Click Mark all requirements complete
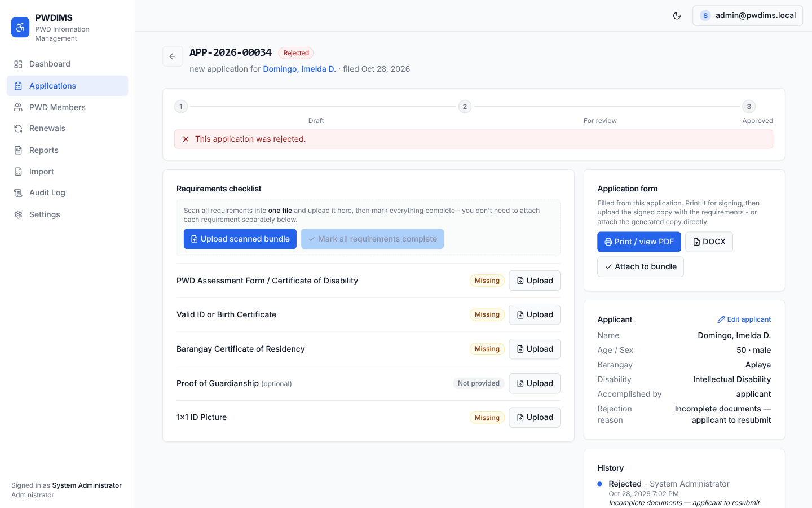 click(372, 239)
